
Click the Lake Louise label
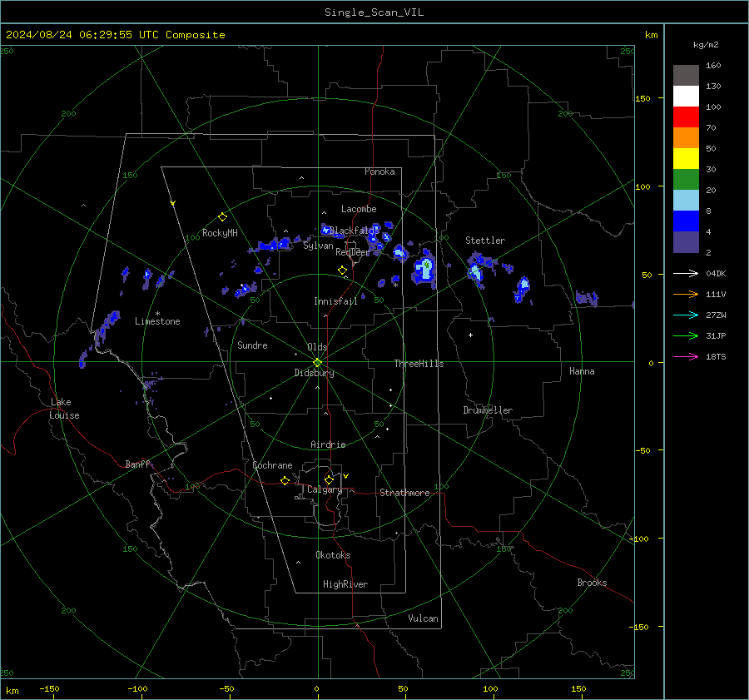click(x=64, y=409)
